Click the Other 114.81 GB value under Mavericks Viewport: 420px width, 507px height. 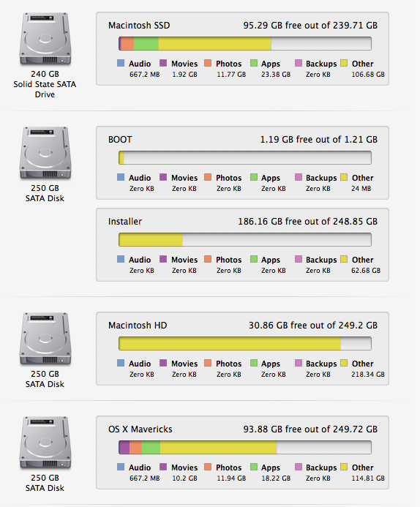pos(368,478)
